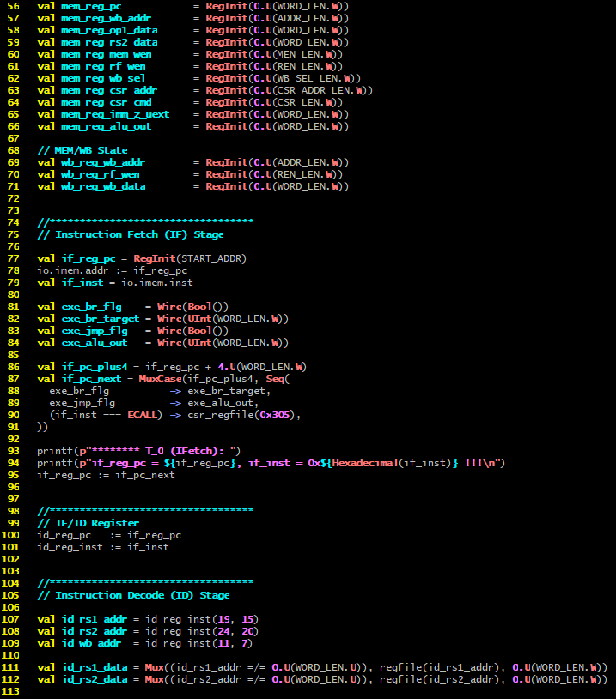616x699 pixels.
Task: Click closing '))' on line 91
Action: [x=42, y=428]
